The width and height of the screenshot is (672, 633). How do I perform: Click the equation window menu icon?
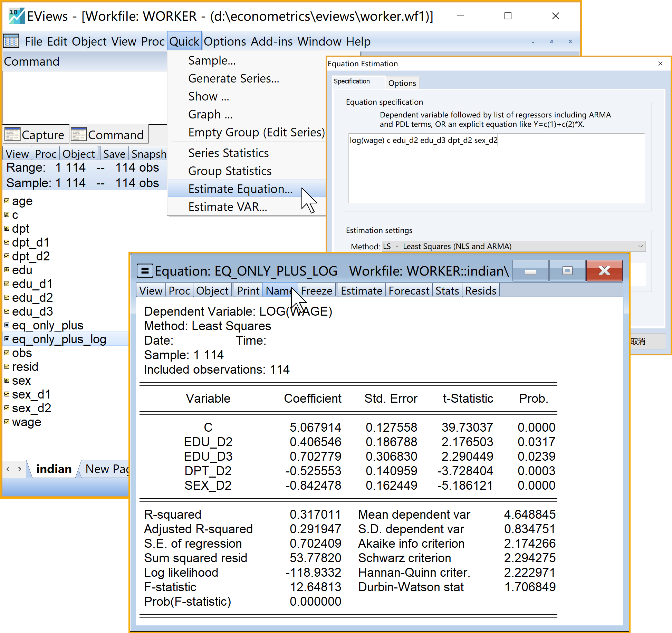pos(145,271)
